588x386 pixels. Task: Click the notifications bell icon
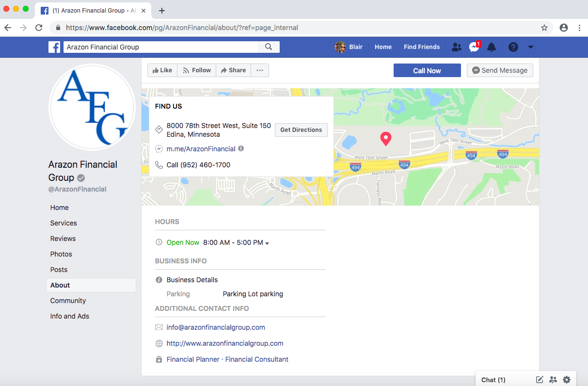[492, 47]
